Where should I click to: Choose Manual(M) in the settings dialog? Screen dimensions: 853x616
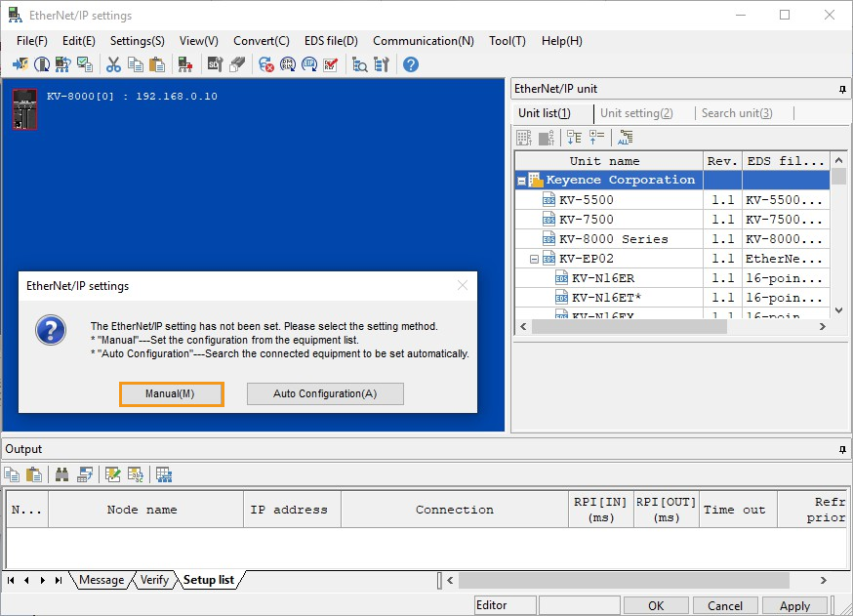(172, 393)
